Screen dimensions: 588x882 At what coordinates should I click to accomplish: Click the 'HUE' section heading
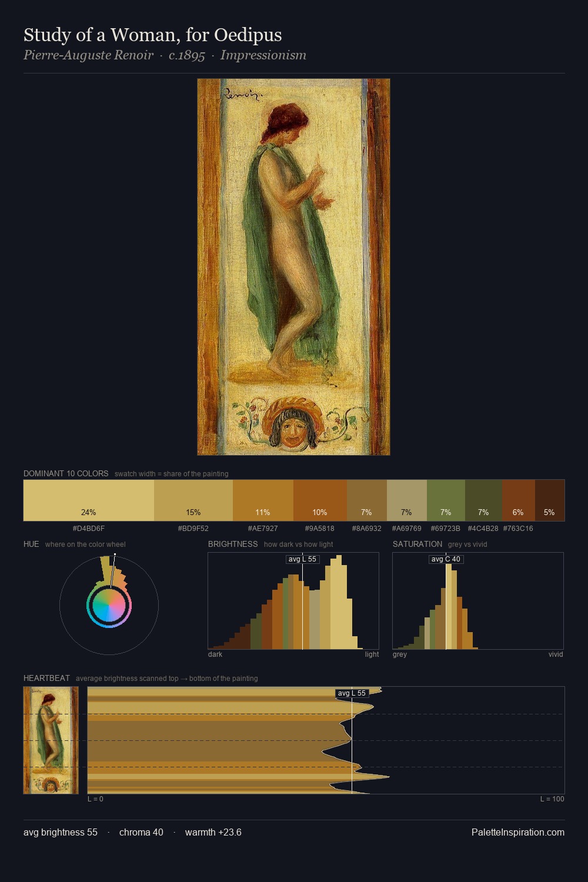(x=31, y=544)
